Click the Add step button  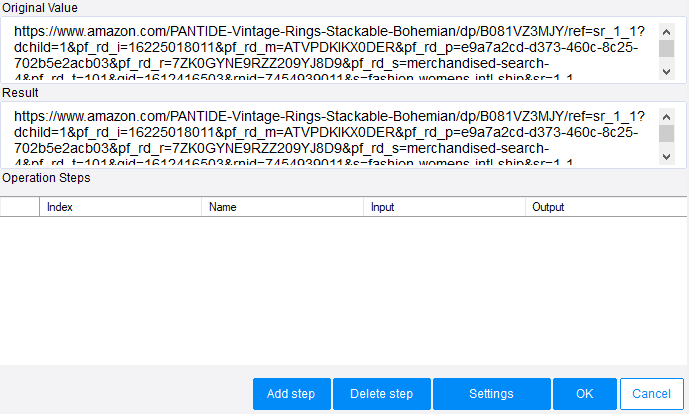(292, 394)
